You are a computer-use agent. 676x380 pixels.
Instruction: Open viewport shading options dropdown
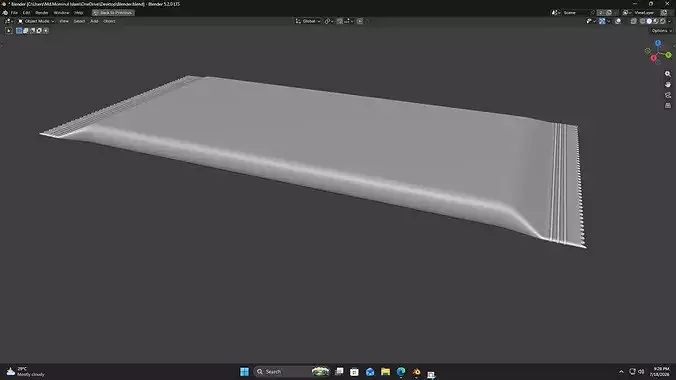[670, 21]
